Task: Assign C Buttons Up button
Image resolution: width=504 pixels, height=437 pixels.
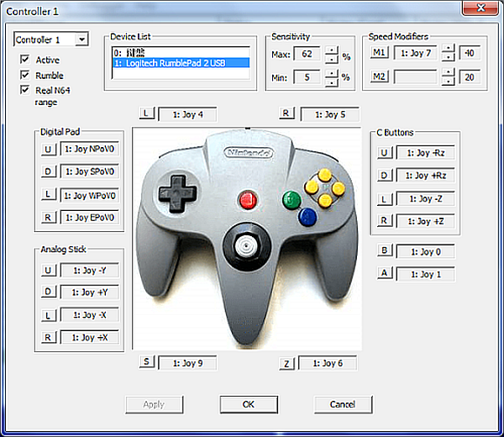Action: click(x=385, y=152)
